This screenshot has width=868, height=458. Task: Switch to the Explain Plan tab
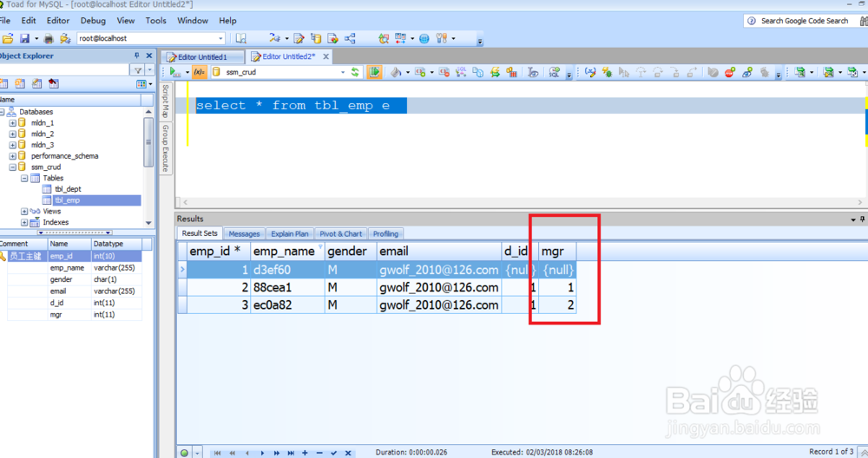[x=290, y=234]
